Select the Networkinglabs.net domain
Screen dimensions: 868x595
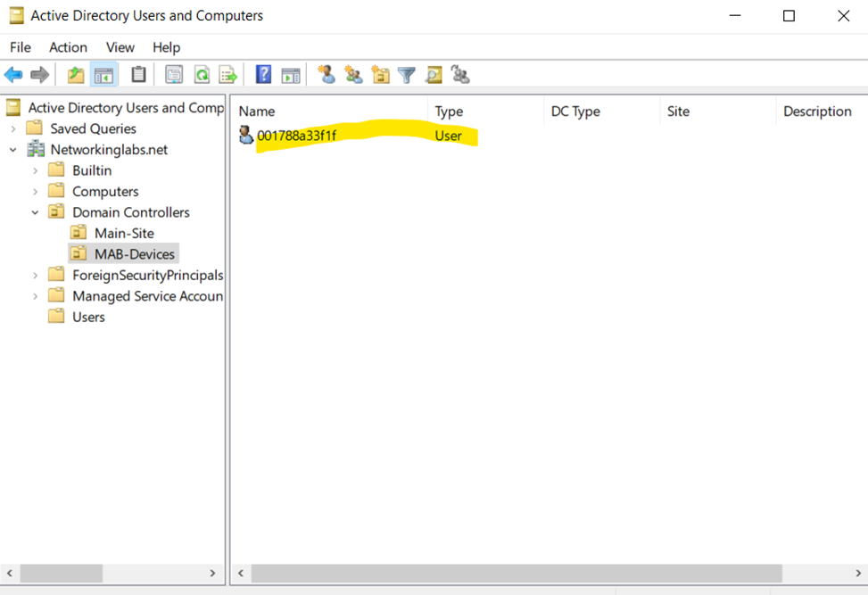(x=109, y=150)
